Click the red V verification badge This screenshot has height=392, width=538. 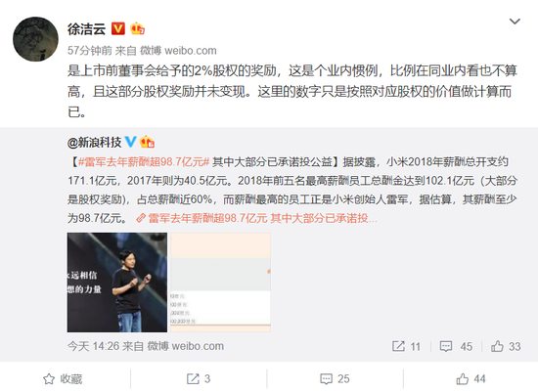pyautogui.click(x=118, y=28)
